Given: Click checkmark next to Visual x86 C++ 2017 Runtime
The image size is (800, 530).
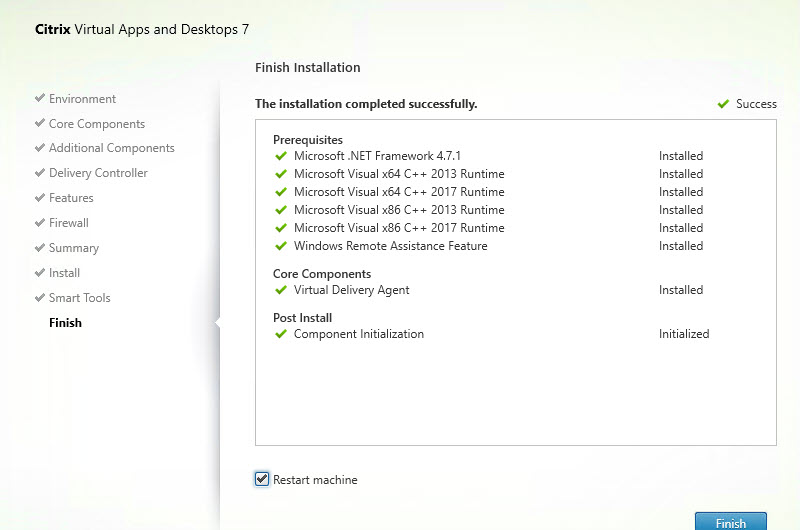Looking at the screenshot, I should 281,228.
